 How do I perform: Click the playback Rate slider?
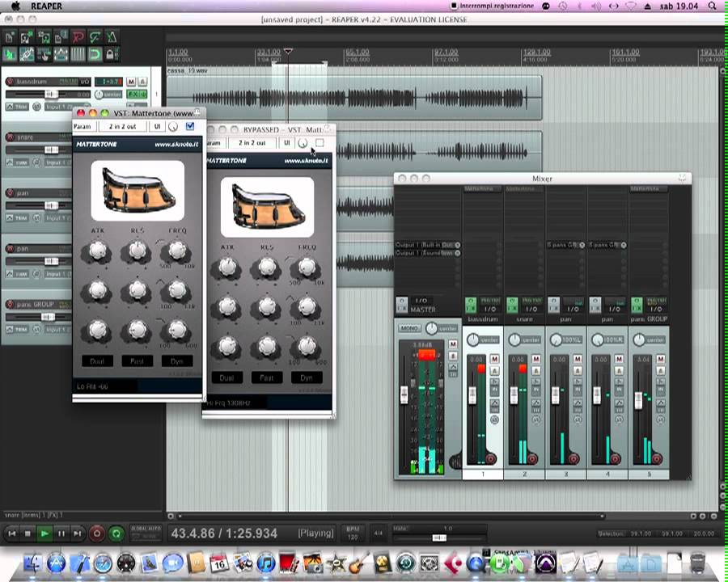pos(438,538)
